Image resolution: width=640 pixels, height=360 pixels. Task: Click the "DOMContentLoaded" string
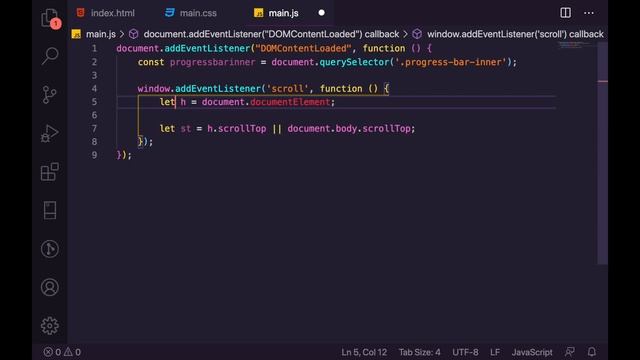pos(303,49)
